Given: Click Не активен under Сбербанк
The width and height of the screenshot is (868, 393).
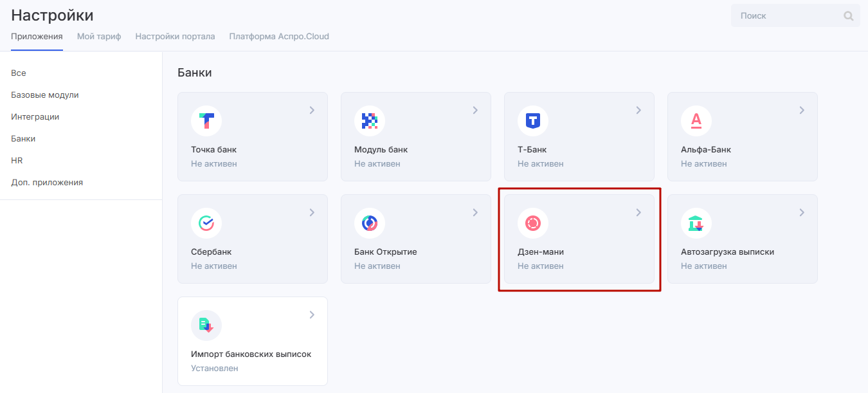Looking at the screenshot, I should [214, 266].
